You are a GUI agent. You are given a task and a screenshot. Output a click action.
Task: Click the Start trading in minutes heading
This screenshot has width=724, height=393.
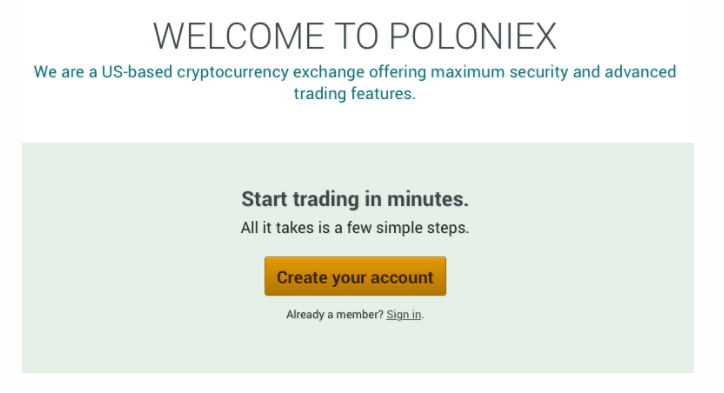click(355, 199)
